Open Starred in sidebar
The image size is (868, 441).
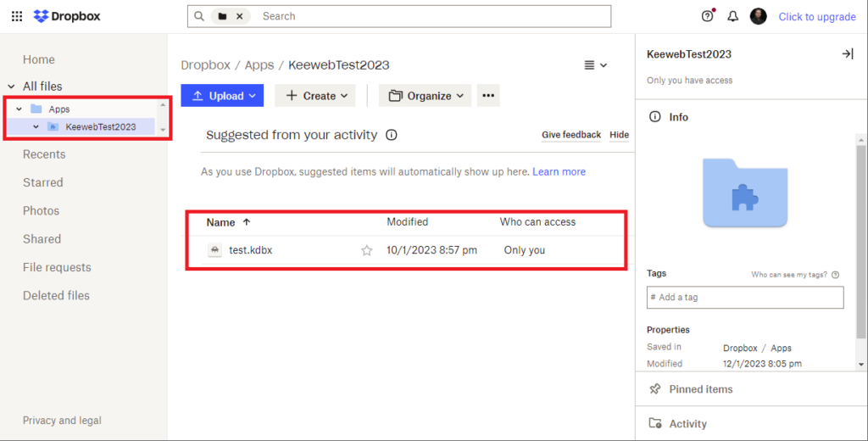[42, 183]
